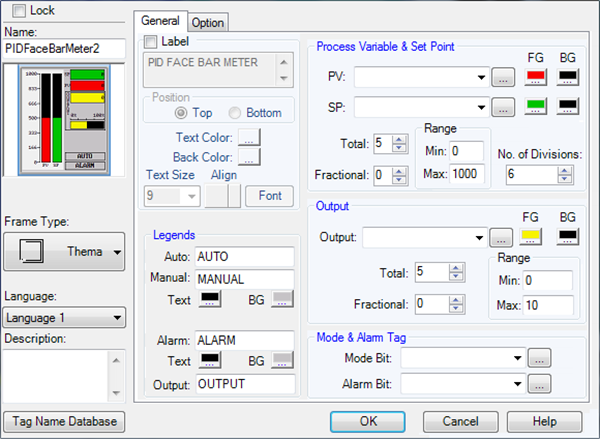Open tag browser button next to Output field

click(501, 238)
